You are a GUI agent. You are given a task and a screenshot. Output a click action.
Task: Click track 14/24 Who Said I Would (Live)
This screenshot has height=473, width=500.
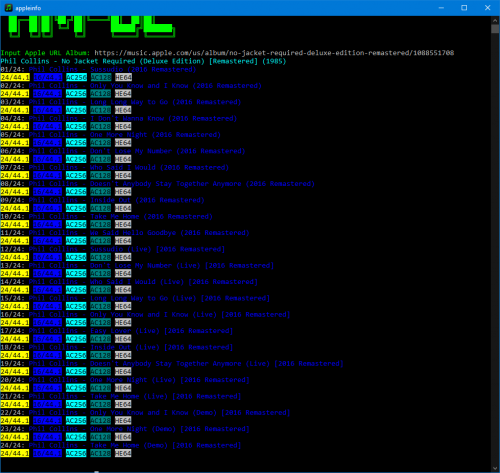[129, 282]
